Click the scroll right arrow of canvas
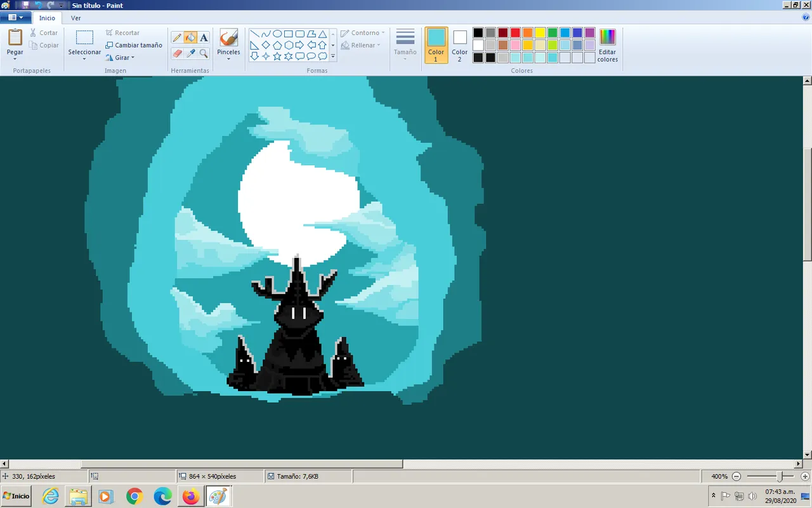This screenshot has height=508, width=812. coord(799,464)
